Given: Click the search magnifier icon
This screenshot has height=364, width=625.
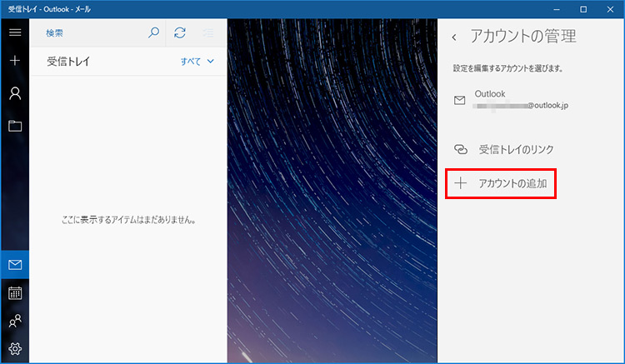Looking at the screenshot, I should [153, 32].
